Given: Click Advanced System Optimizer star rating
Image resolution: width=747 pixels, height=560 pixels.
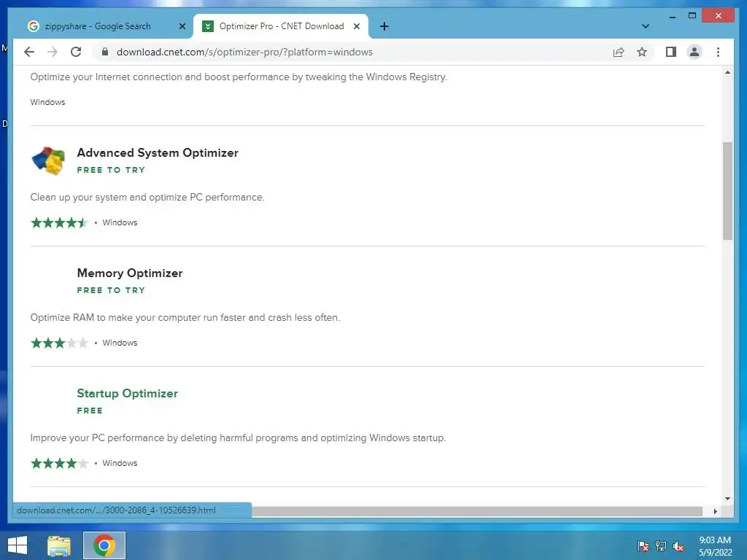Looking at the screenshot, I should (x=59, y=222).
